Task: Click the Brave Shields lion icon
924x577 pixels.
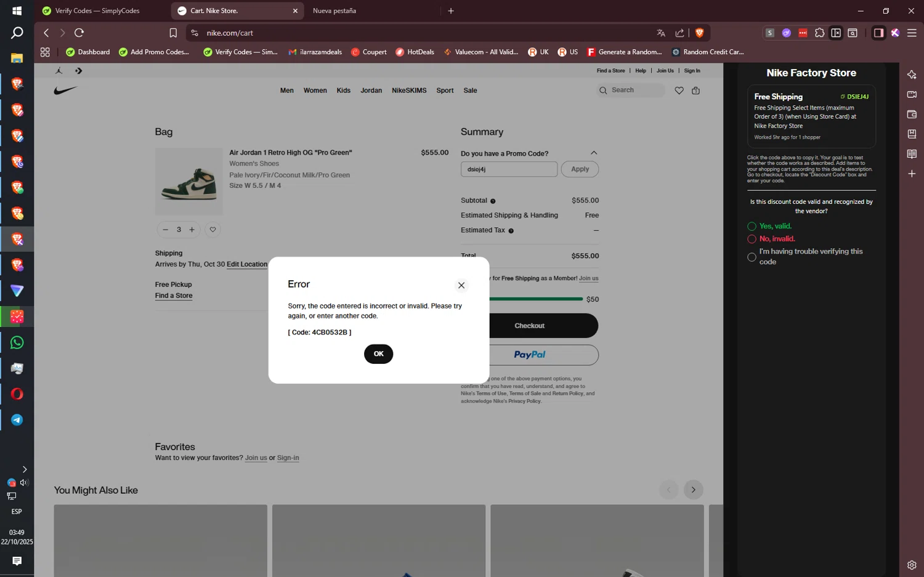Action: (699, 33)
